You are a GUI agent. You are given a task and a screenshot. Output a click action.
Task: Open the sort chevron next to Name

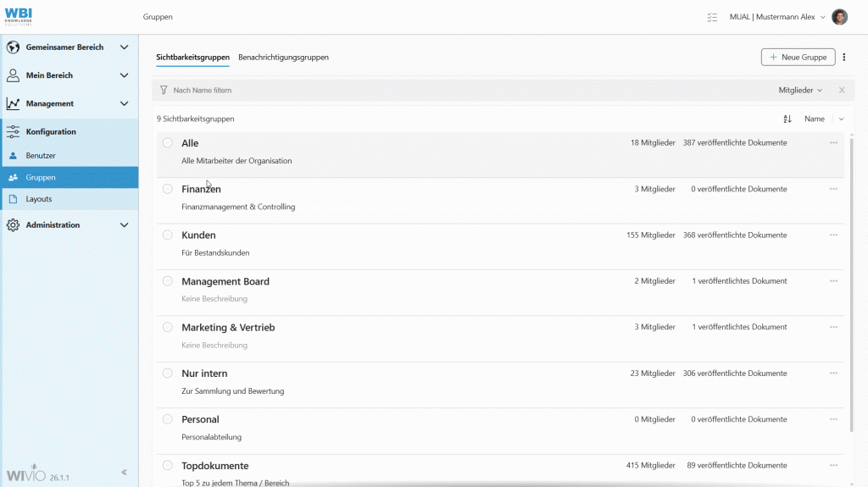pos(841,119)
